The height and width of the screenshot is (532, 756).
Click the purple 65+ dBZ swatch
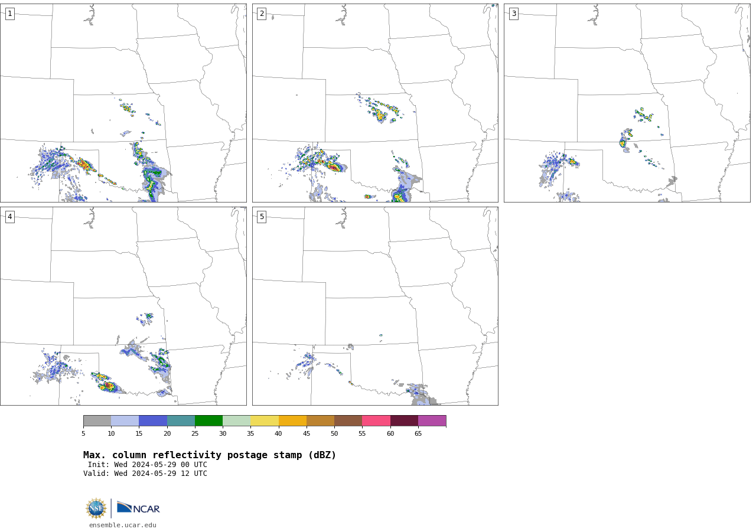click(432, 420)
